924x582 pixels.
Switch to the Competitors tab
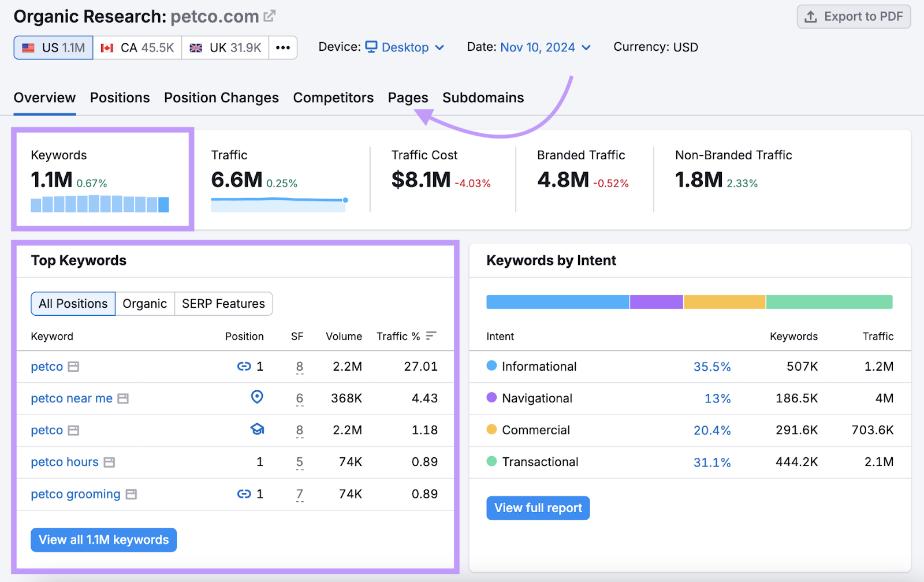tap(333, 98)
